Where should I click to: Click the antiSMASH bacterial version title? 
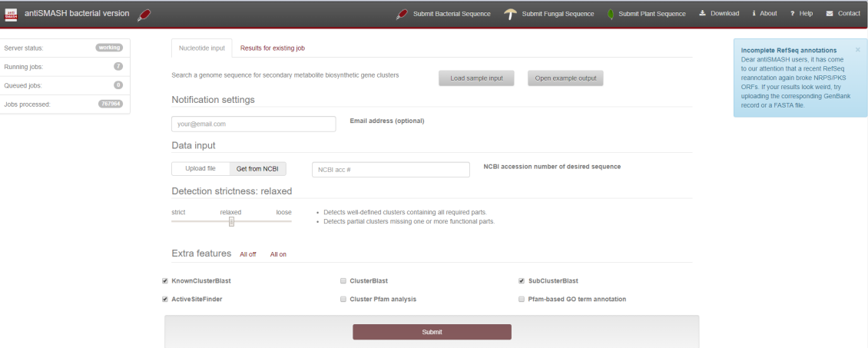point(77,13)
